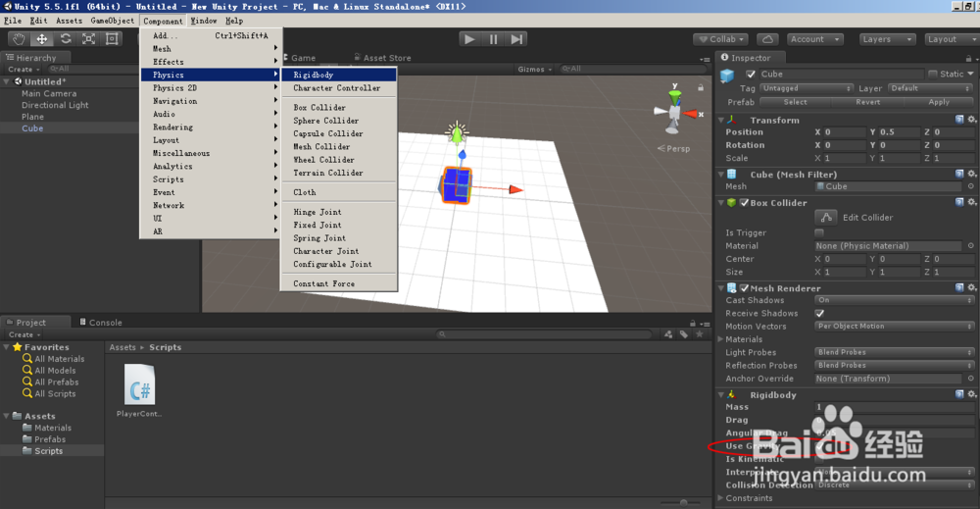Screen dimensions: 980x509
Task: Choose Box Collider from the submenu
Action: point(339,108)
